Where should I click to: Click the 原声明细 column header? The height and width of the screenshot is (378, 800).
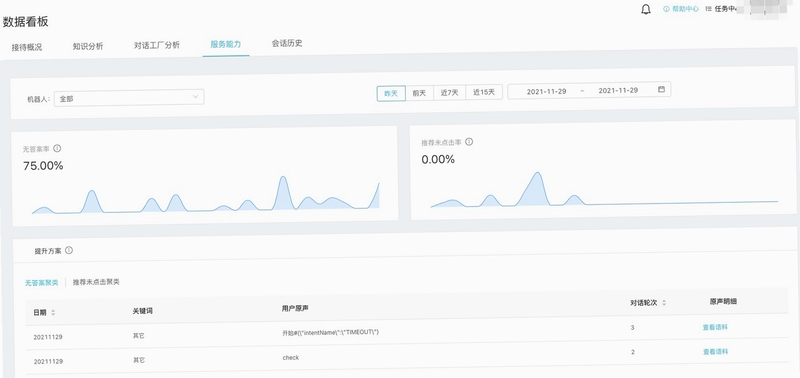[723, 301]
